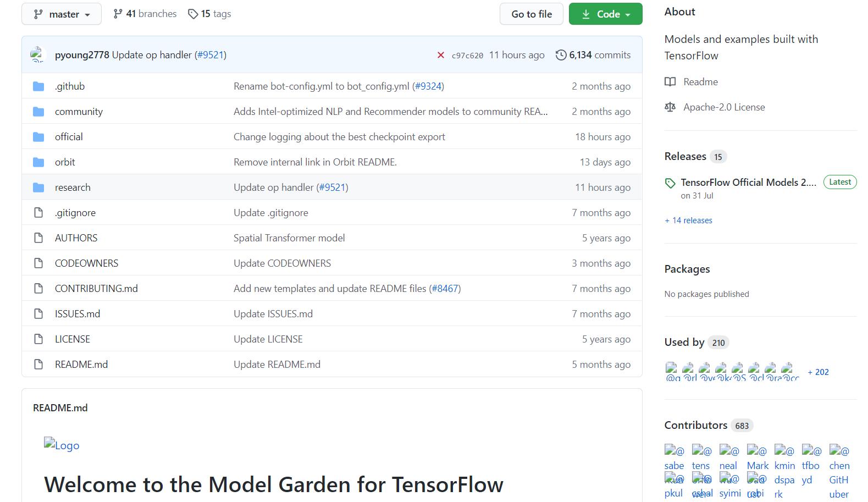Click the CONTRIBUTING.md file icon
The image size is (868, 502).
pyautogui.click(x=38, y=289)
